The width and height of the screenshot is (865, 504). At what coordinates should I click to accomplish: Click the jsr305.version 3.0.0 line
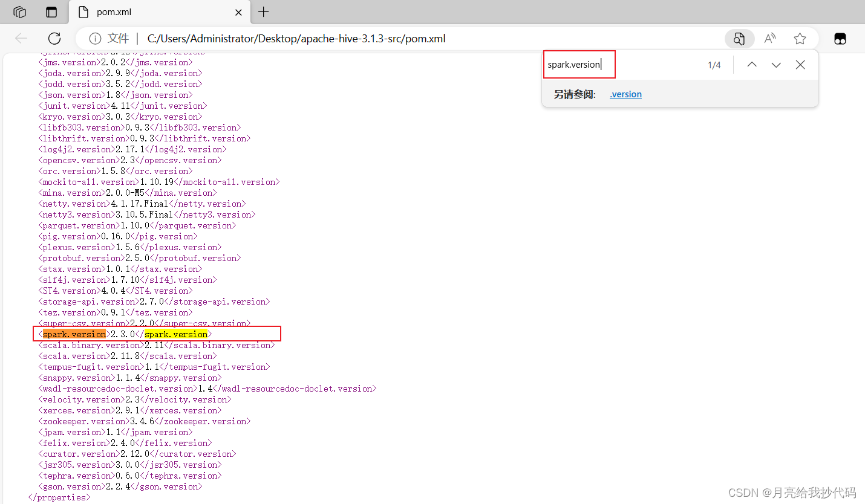point(130,465)
